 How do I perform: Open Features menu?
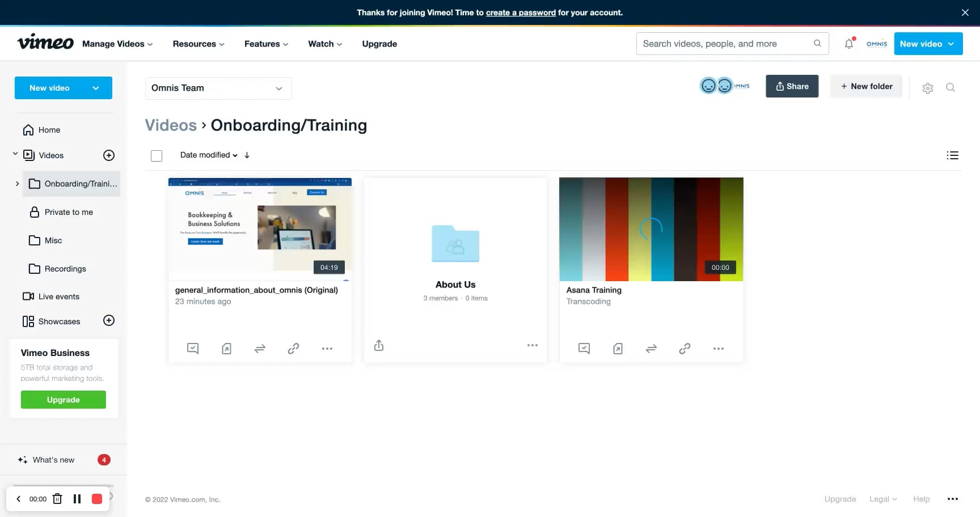point(266,44)
